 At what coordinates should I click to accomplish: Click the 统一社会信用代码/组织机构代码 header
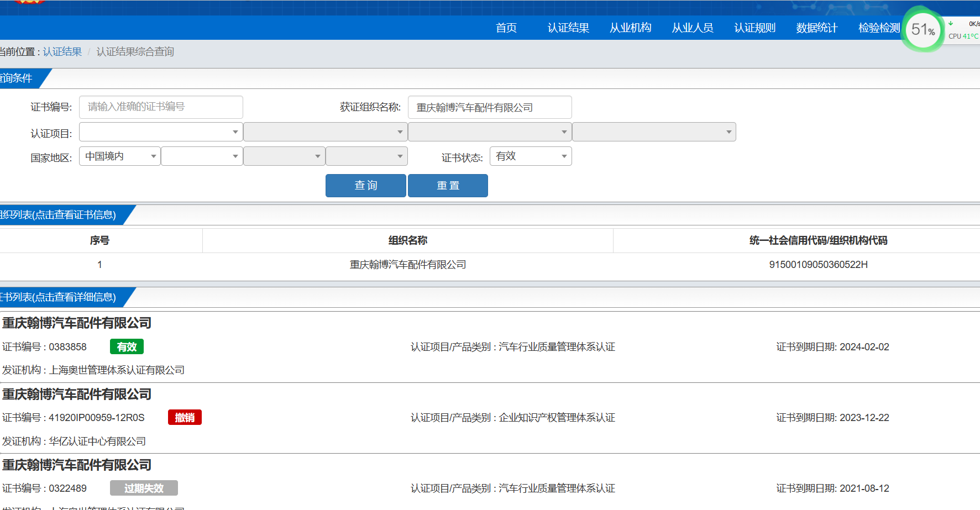click(818, 240)
